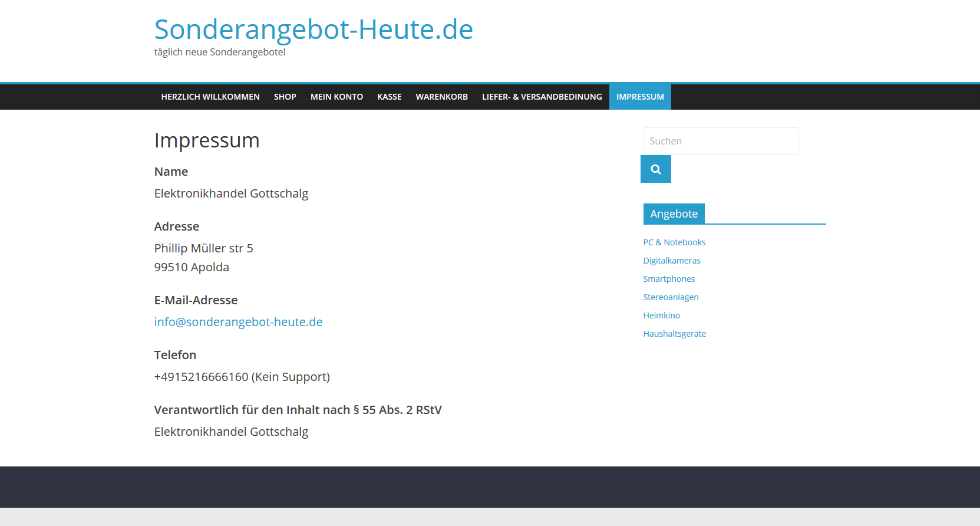Open the Stereoanlagen category
980x526 pixels.
(671, 297)
